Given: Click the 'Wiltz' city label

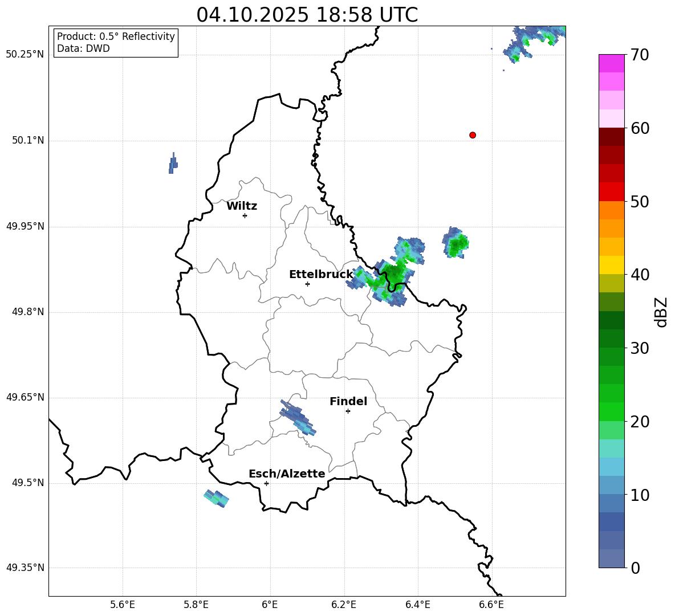Looking at the screenshot, I should tap(242, 206).
